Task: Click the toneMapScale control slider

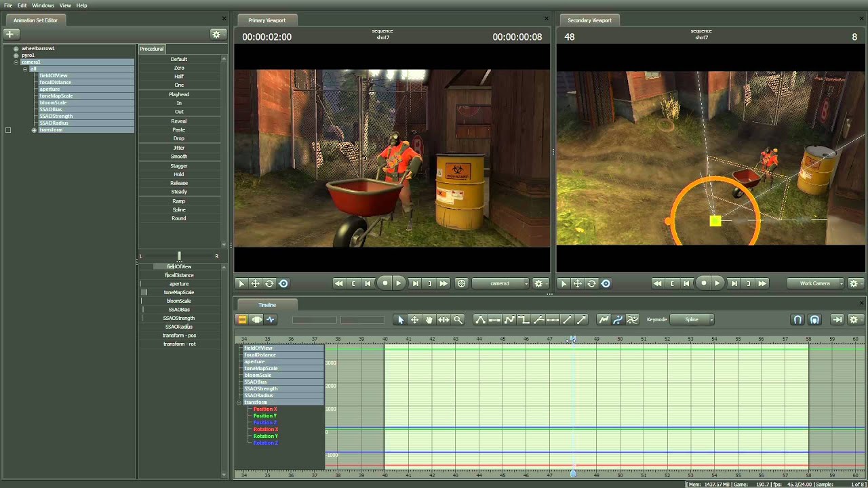Action: pyautogui.click(x=179, y=292)
